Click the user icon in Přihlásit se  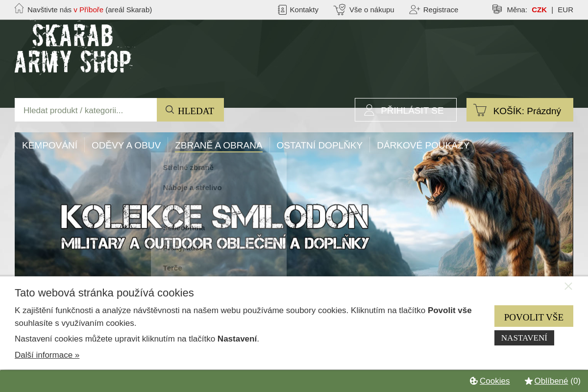[x=369, y=110]
